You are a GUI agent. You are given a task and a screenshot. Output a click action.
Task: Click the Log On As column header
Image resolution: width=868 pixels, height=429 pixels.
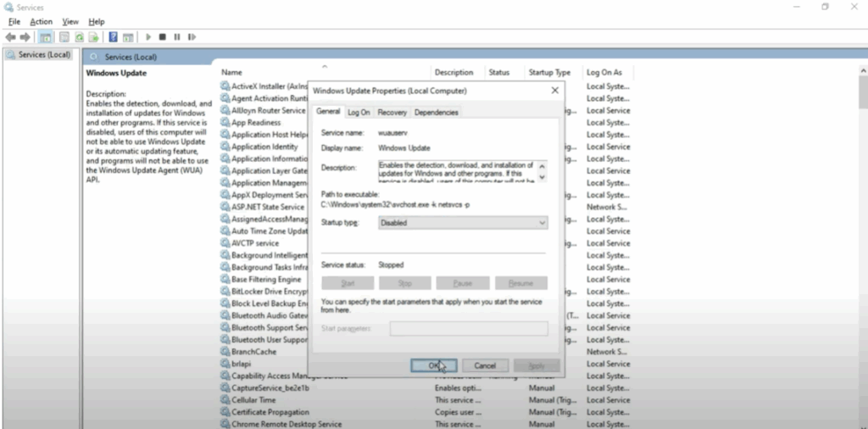click(x=604, y=72)
